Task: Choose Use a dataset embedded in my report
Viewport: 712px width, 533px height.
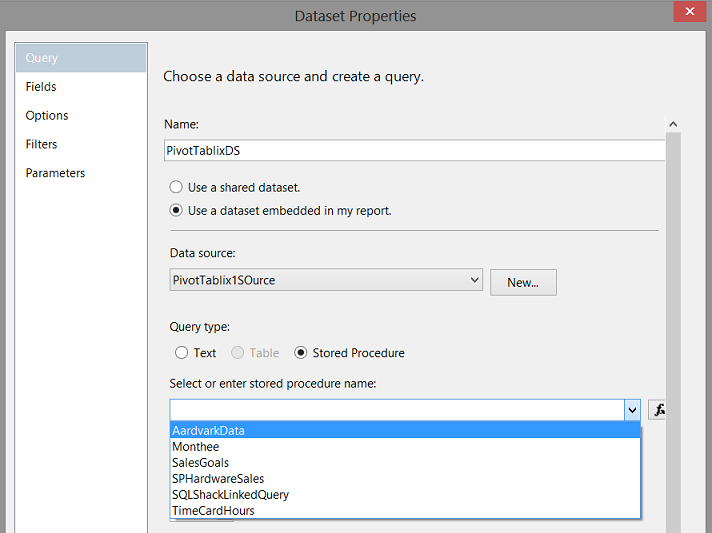Action: point(177,211)
